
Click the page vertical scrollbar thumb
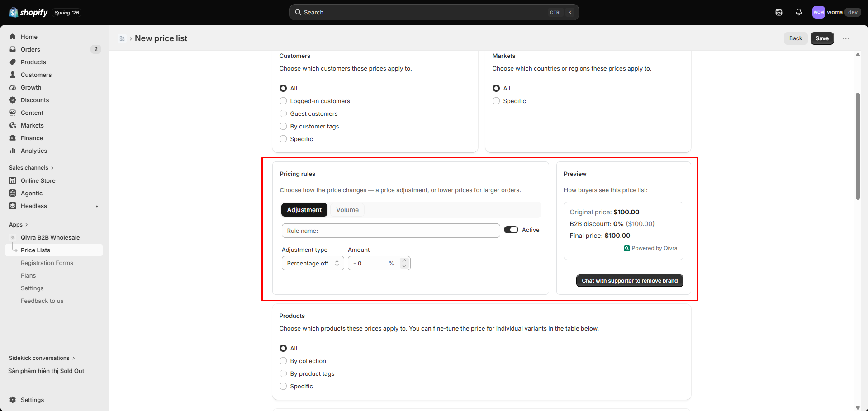(x=858, y=146)
